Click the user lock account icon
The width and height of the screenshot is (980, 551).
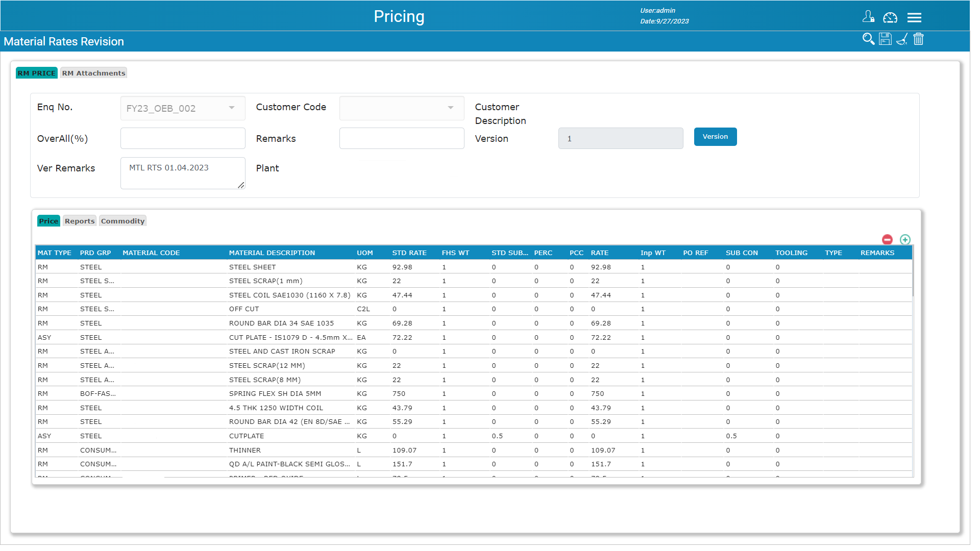click(868, 17)
